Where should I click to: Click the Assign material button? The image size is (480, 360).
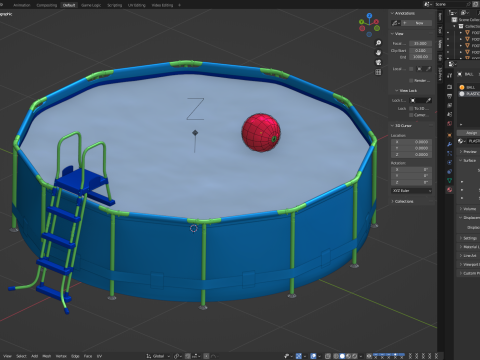click(468, 133)
